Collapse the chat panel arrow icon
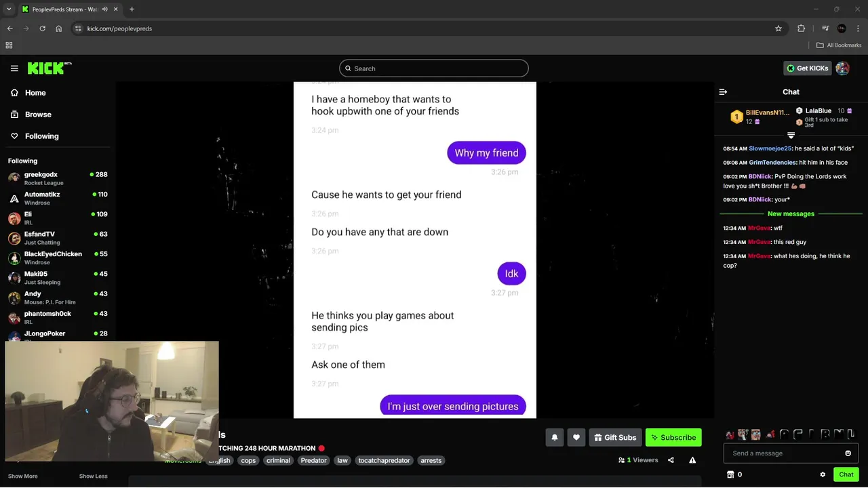The image size is (868, 488). (723, 91)
